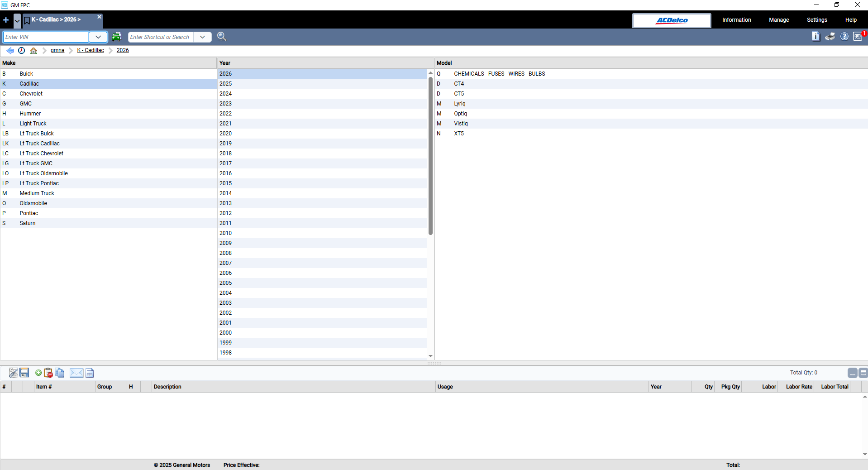Follow the gmna breadcrumb link

tap(57, 50)
